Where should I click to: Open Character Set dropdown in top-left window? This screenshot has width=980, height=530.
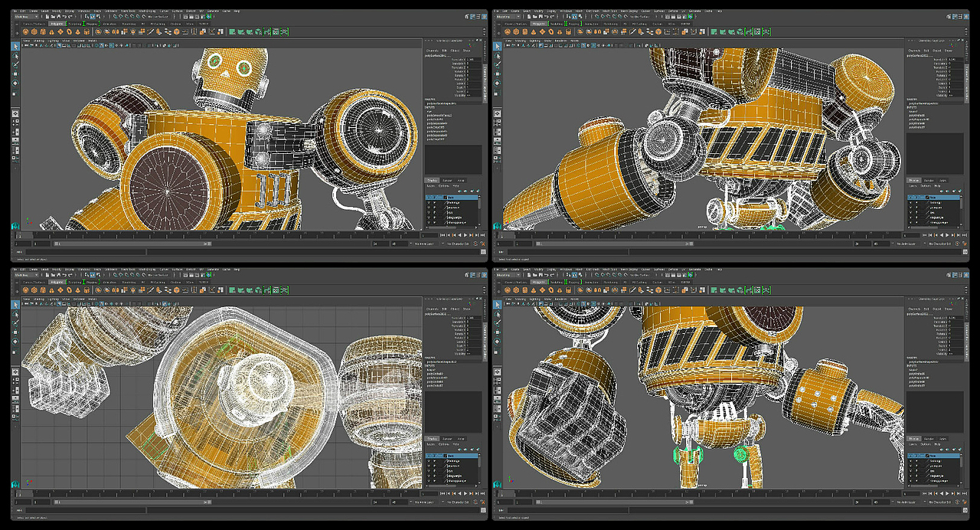(456, 244)
